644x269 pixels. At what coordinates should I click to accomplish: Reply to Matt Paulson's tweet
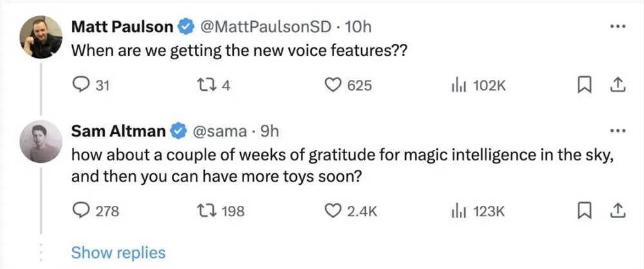(x=80, y=84)
